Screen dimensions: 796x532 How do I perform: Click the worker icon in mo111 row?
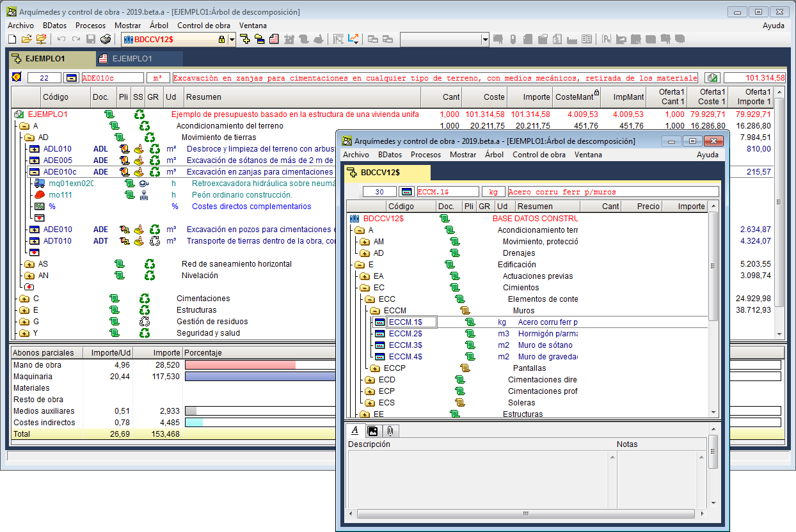(x=145, y=195)
